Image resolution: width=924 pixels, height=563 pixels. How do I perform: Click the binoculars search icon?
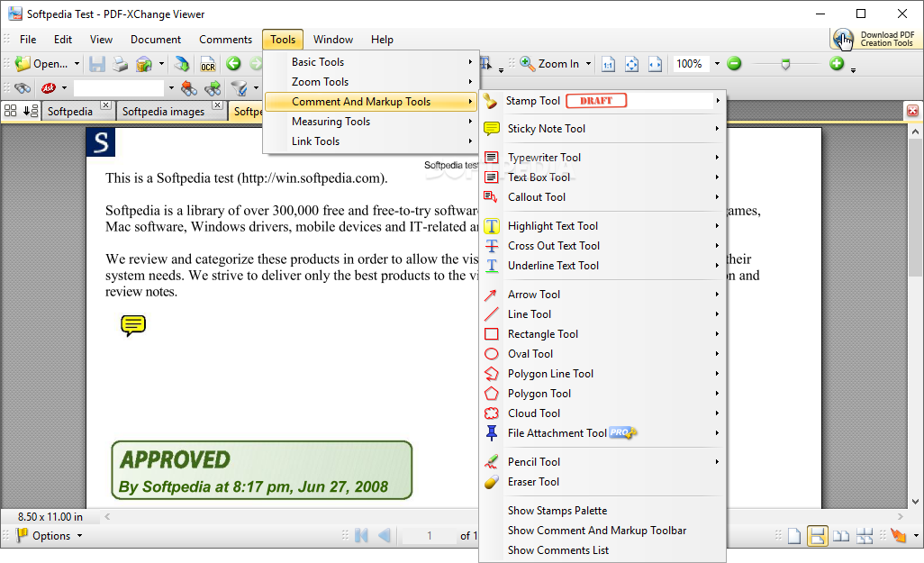(x=23, y=88)
